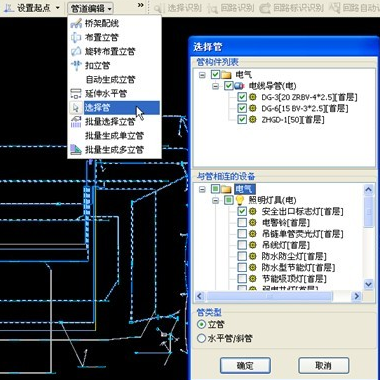Uncheck the 电气 checkbox in 管构件列表

215,74
